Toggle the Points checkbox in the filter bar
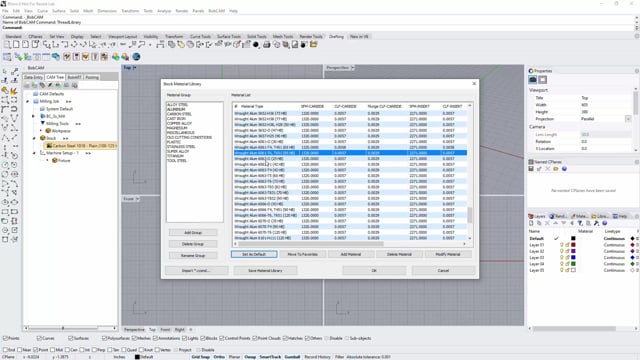This screenshot has height=360, width=640. coord(6,338)
